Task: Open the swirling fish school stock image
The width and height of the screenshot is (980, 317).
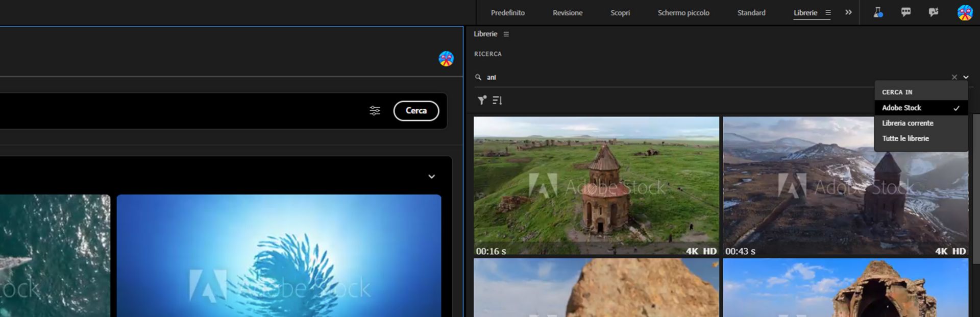Action: coord(279,256)
